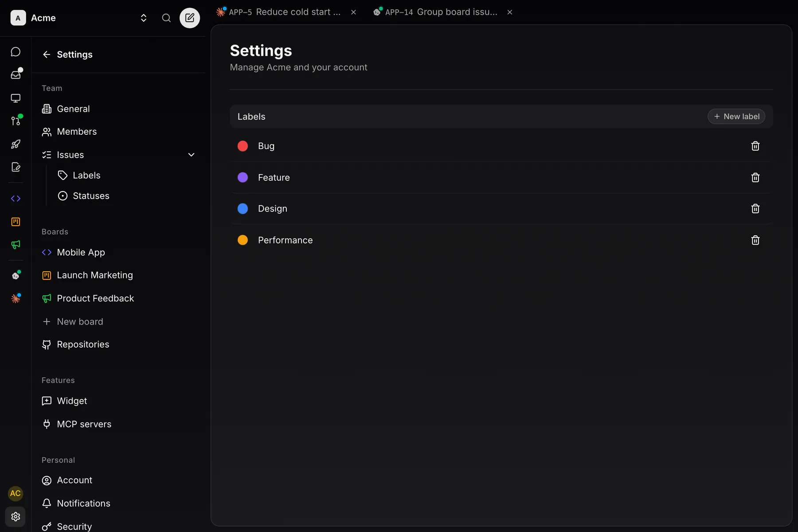
Task: Go back using the Settings arrow
Action: 47,55
